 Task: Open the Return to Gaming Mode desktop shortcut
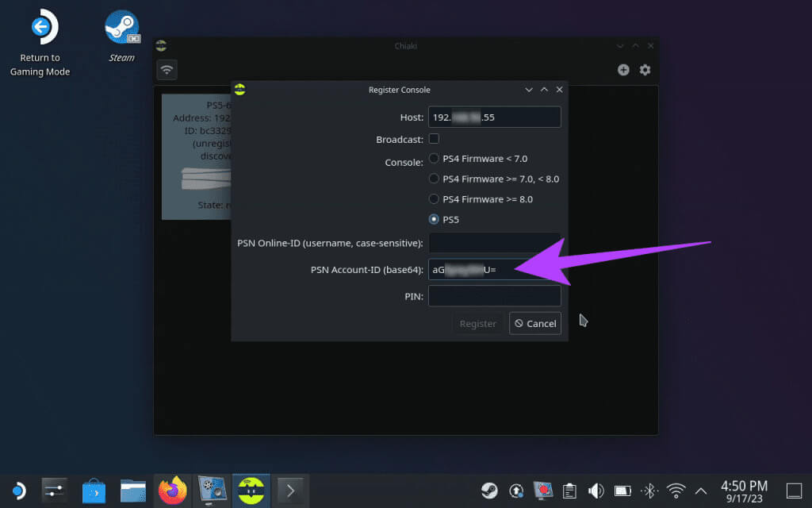click(x=40, y=43)
